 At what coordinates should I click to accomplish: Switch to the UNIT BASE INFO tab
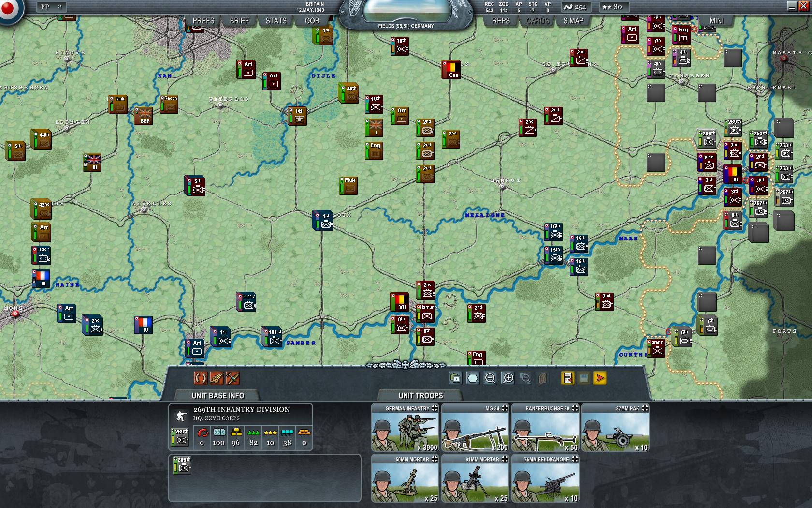coord(218,395)
